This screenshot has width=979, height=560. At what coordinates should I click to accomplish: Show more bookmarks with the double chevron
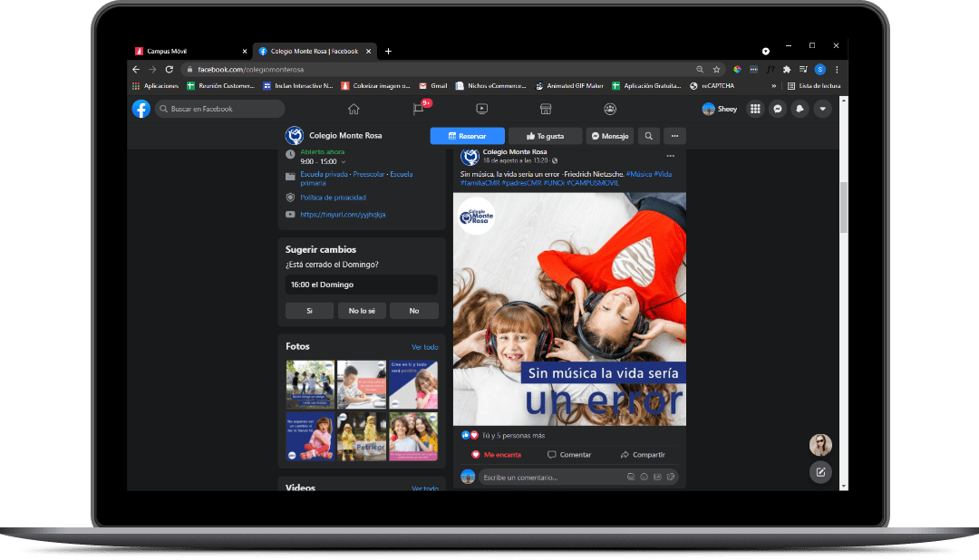click(x=774, y=86)
